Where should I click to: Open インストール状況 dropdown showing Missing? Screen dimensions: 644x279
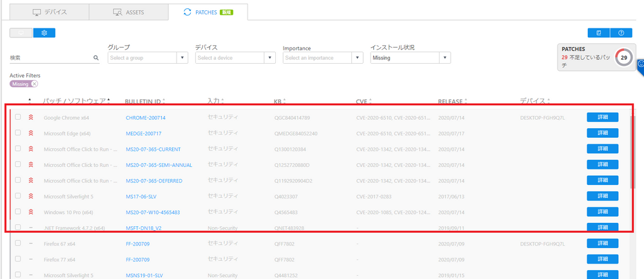[x=411, y=58]
